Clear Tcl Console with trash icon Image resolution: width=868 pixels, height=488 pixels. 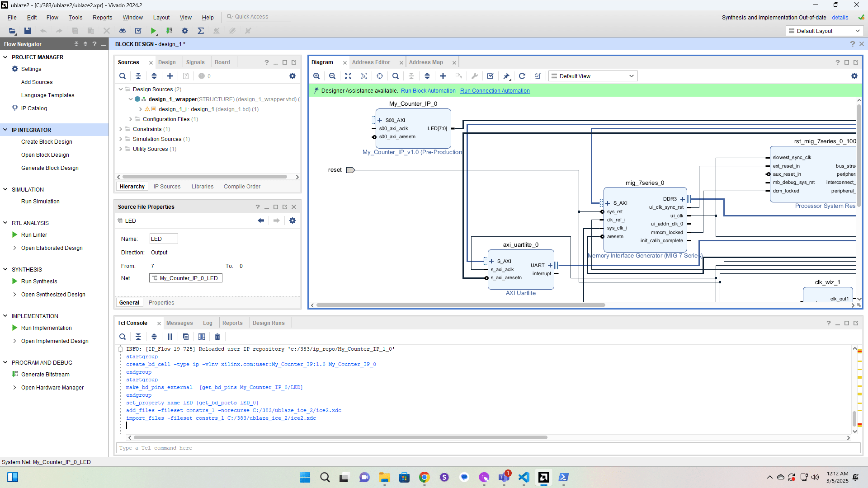pyautogui.click(x=217, y=337)
